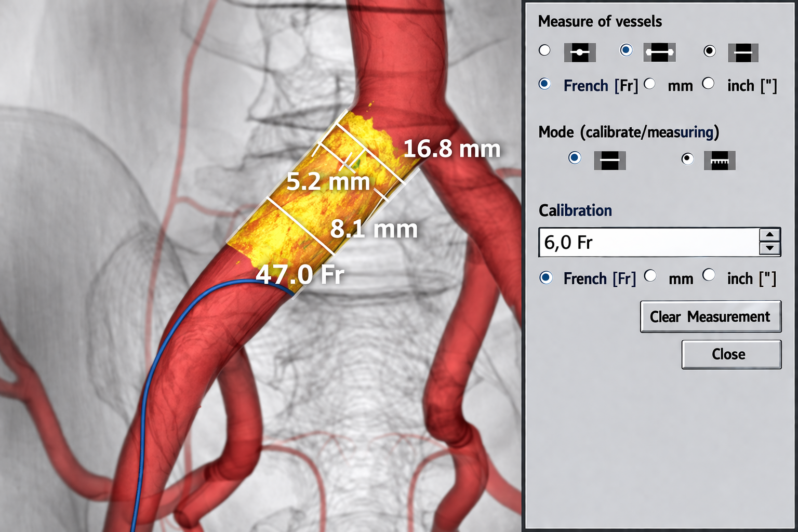Open the Calibration heading link
The image size is (798, 532).
(x=575, y=210)
